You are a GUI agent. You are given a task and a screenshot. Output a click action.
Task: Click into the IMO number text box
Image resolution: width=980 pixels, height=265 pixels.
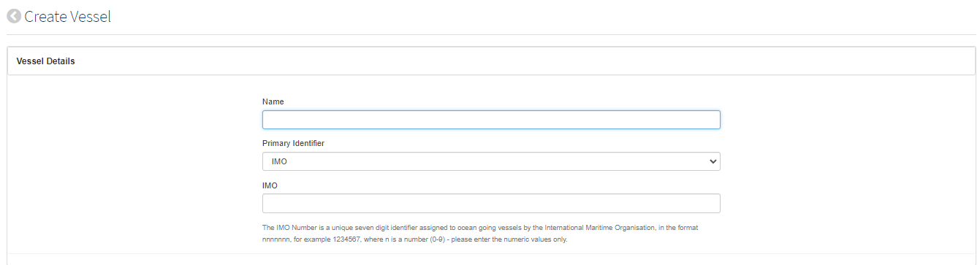tap(491, 203)
